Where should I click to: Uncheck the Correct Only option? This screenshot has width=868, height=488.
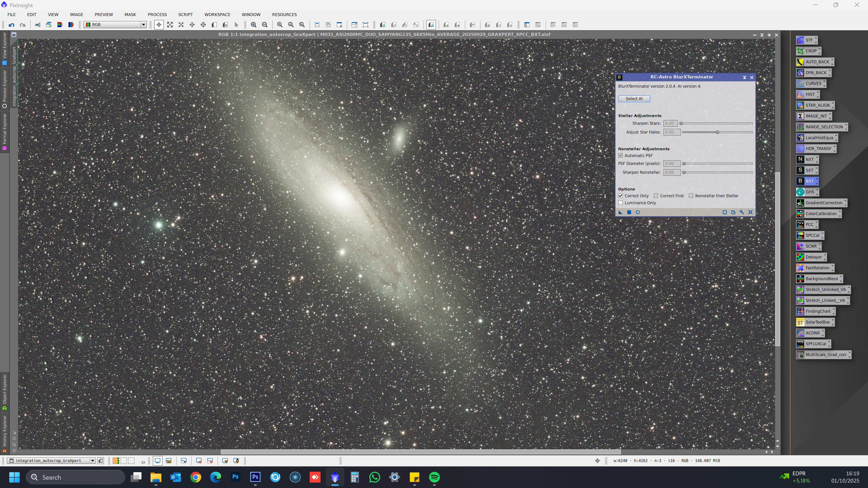[621, 196]
